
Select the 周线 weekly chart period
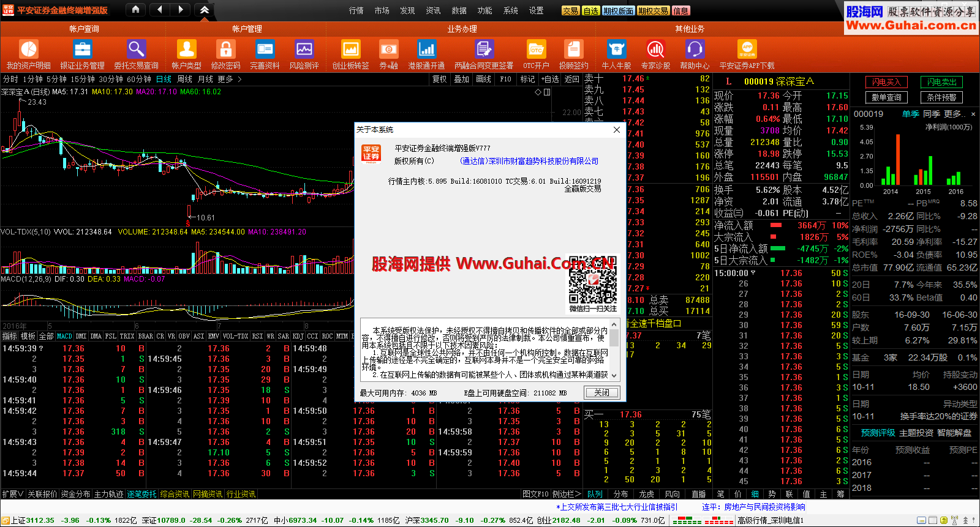184,79
